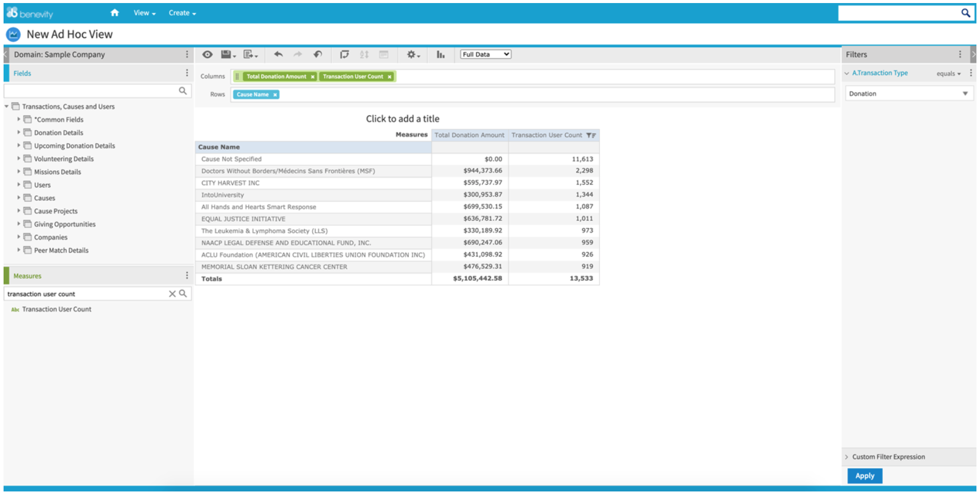Open the Full Data sample dropdown
980x495 pixels.
point(485,54)
